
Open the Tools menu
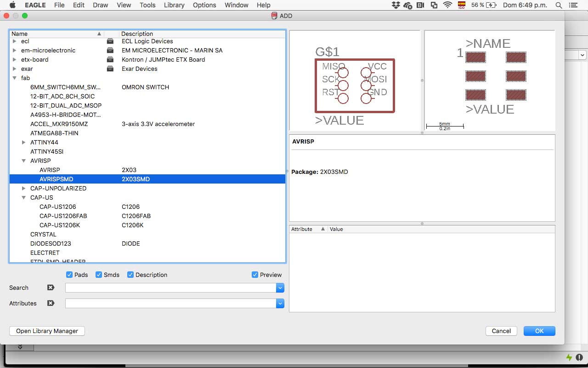click(147, 5)
